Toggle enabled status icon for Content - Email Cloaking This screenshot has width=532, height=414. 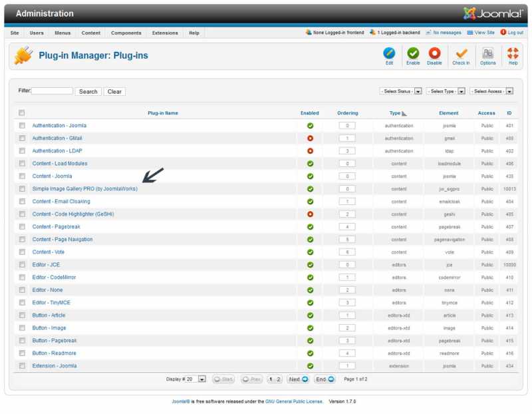[x=310, y=202]
